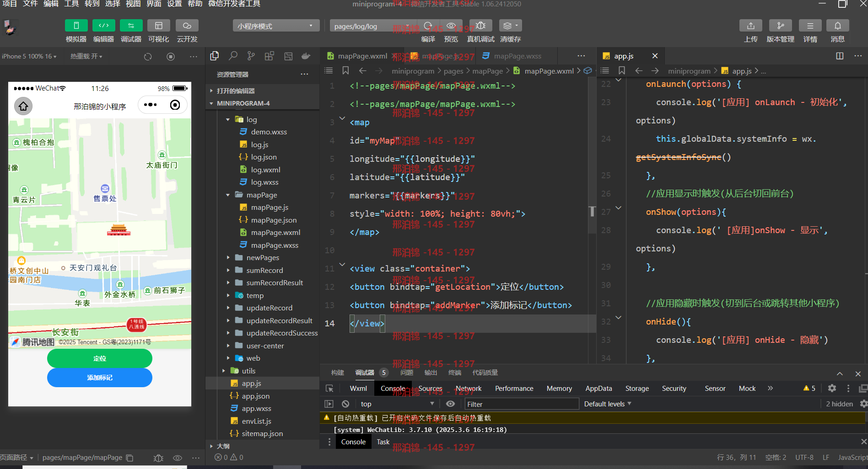
Task: Click the capsule three-dots menu in phone
Action: [x=150, y=105]
